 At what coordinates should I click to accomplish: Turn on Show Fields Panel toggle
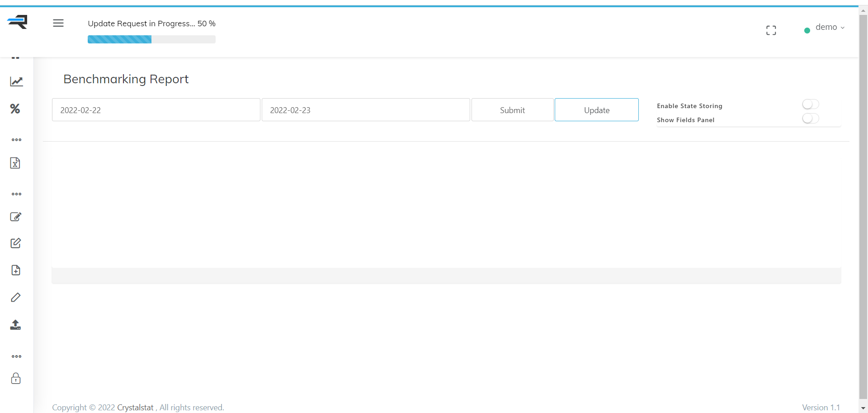[811, 119]
